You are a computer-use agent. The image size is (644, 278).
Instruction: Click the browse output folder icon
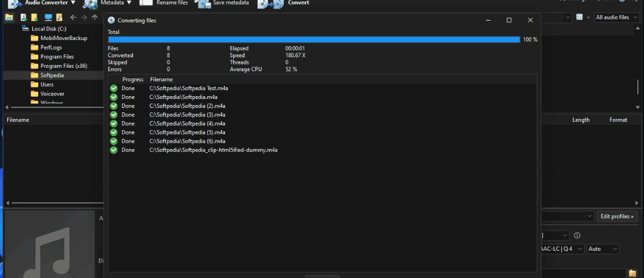[632, 273]
